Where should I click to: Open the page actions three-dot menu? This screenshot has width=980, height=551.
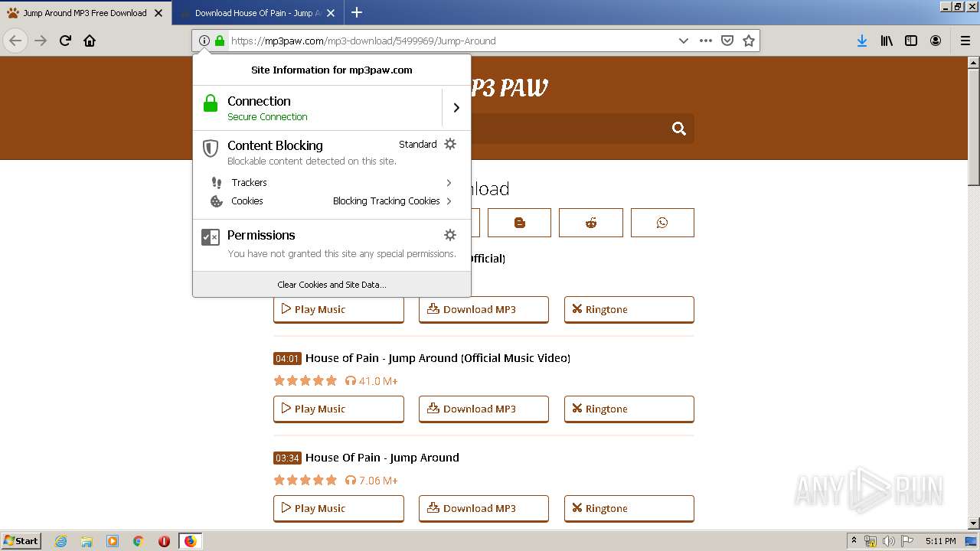point(706,41)
